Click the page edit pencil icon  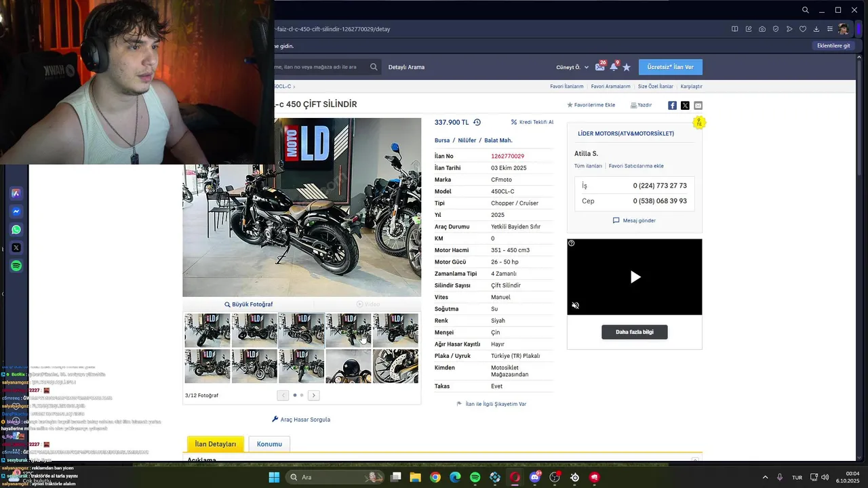[x=749, y=29]
